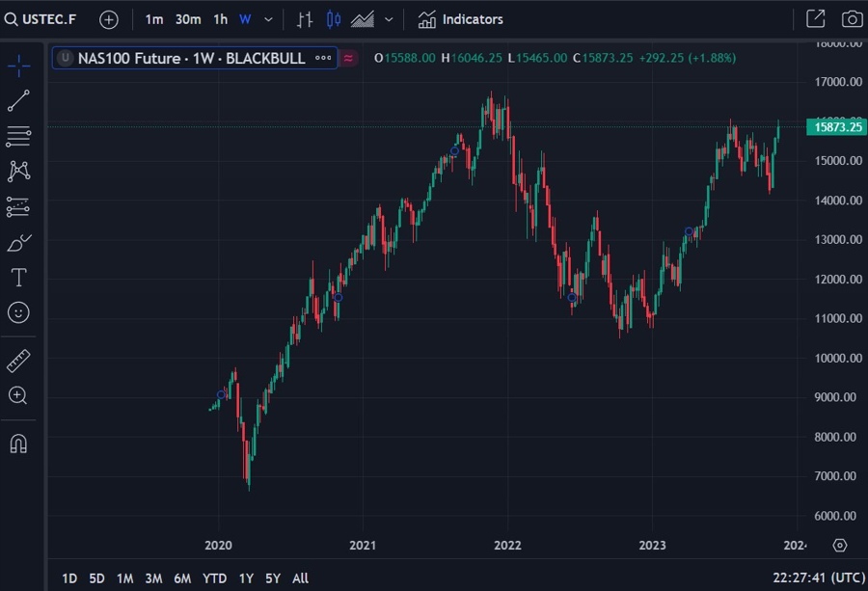868x591 pixels.
Task: Select the trend line drawing tool
Action: [x=18, y=100]
